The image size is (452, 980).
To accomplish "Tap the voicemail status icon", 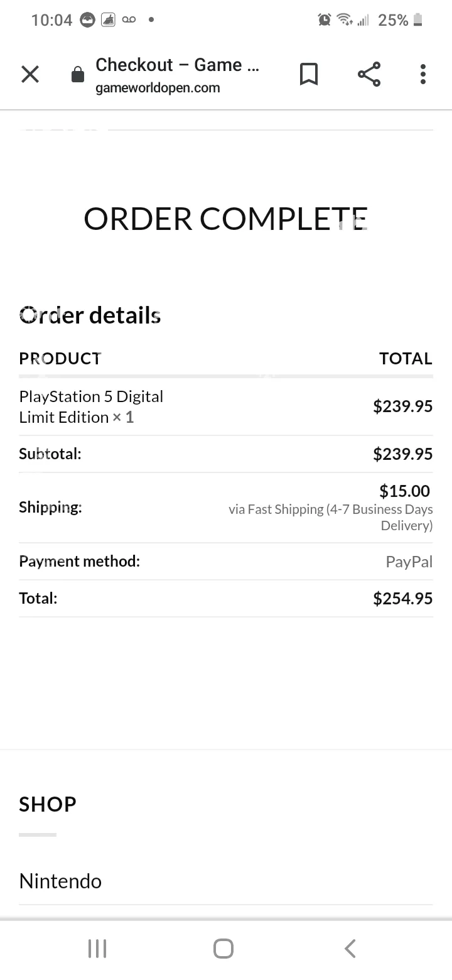I will pyautogui.click(x=129, y=20).
